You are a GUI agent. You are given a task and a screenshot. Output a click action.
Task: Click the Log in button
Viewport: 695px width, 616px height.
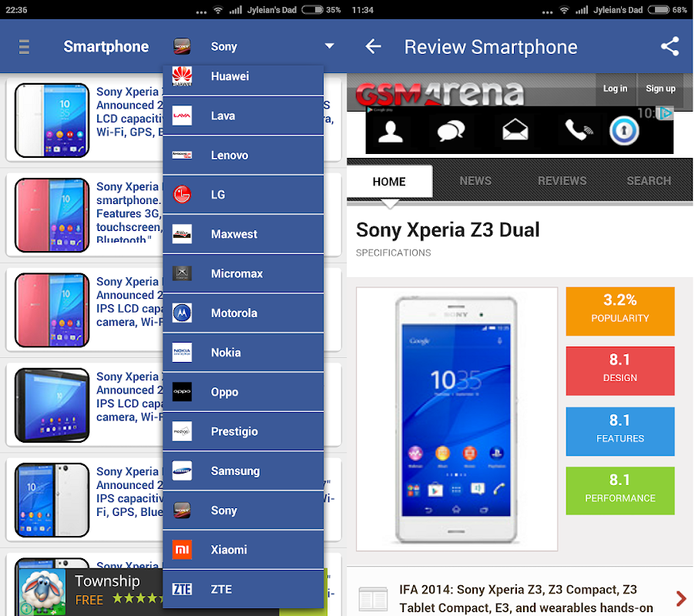(615, 89)
